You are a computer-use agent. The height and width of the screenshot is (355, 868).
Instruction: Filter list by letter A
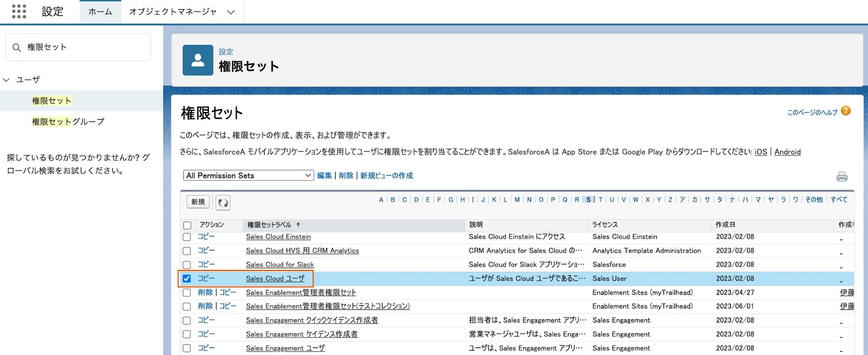click(x=381, y=200)
